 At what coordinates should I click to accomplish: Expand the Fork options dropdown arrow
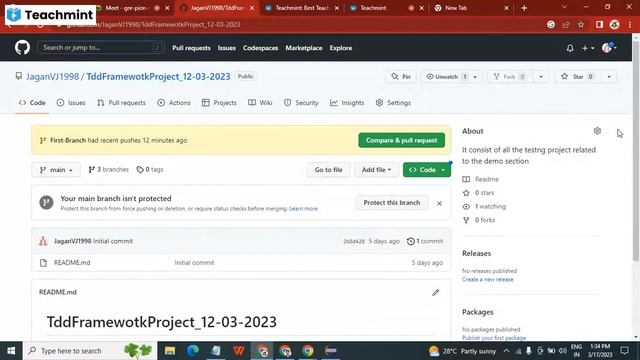(541, 77)
